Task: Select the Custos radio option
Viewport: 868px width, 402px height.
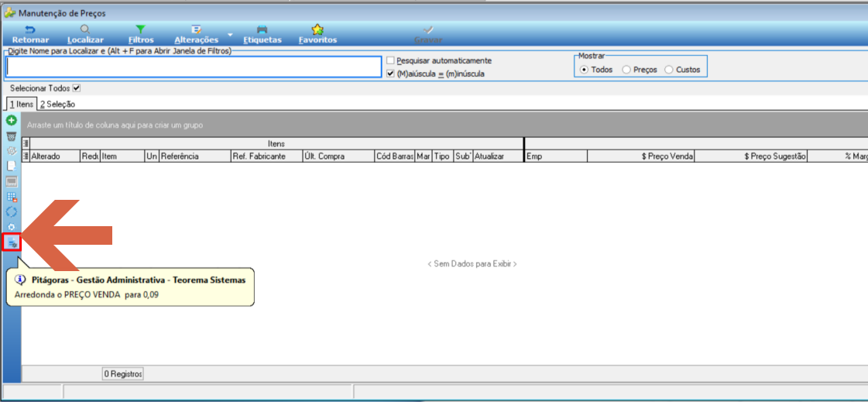Action: [x=669, y=70]
